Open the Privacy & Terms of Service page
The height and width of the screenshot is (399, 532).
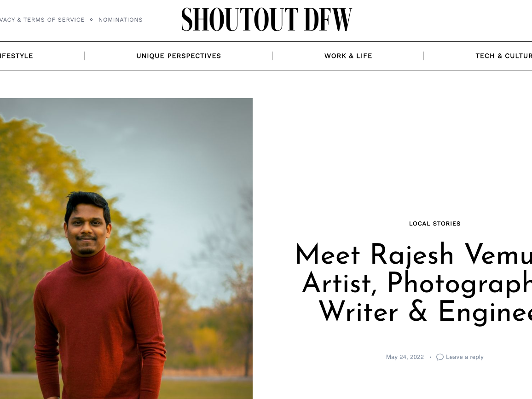click(x=42, y=20)
